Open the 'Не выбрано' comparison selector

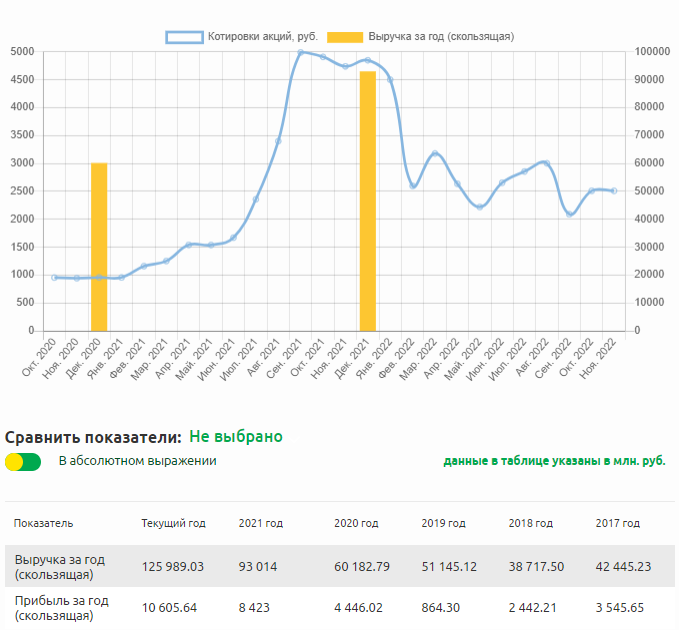click(x=236, y=437)
